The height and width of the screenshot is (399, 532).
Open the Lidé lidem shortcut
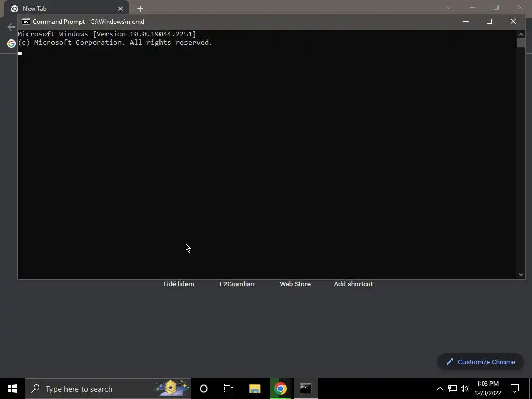coord(179,284)
